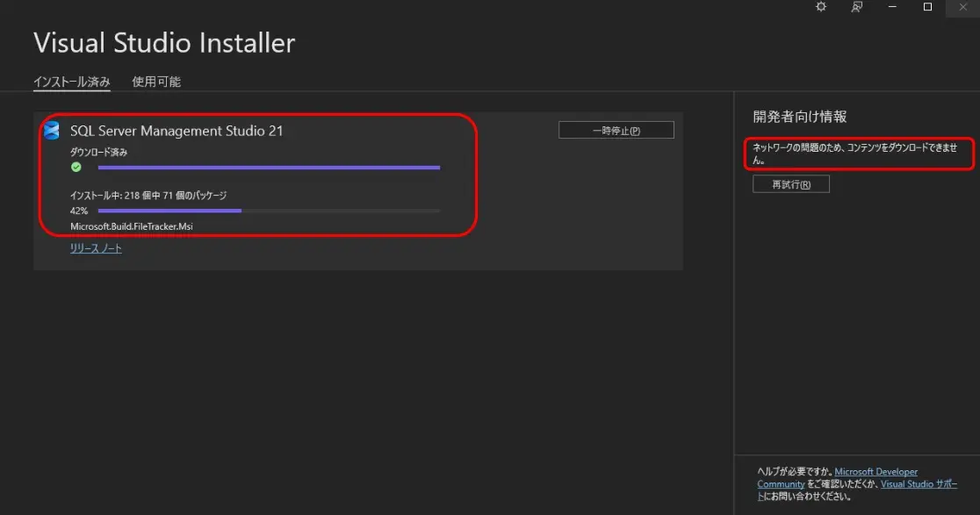
Task: Click the green download-complete checkmark icon
Action: tap(76, 167)
